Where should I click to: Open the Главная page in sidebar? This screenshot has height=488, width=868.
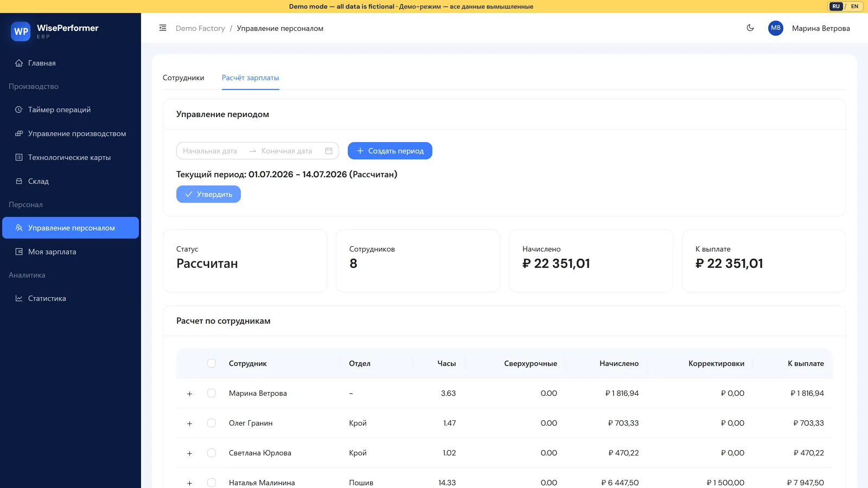[x=71, y=63]
